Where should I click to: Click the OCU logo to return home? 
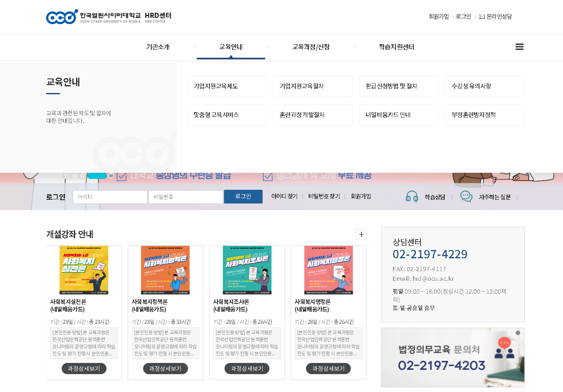61,17
